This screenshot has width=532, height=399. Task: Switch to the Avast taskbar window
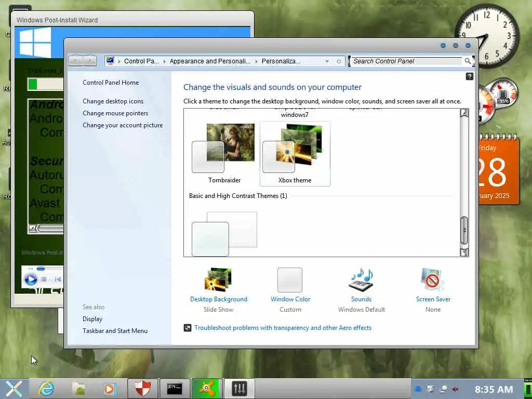207,389
